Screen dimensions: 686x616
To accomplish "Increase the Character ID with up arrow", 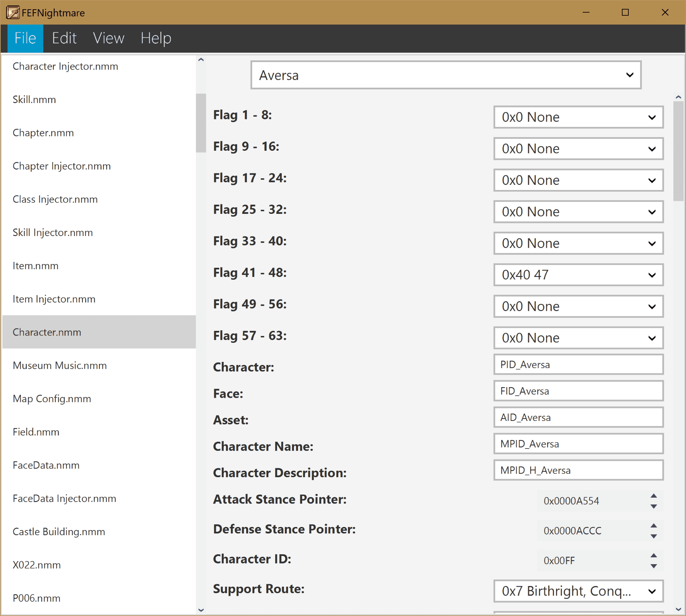I will click(x=654, y=555).
